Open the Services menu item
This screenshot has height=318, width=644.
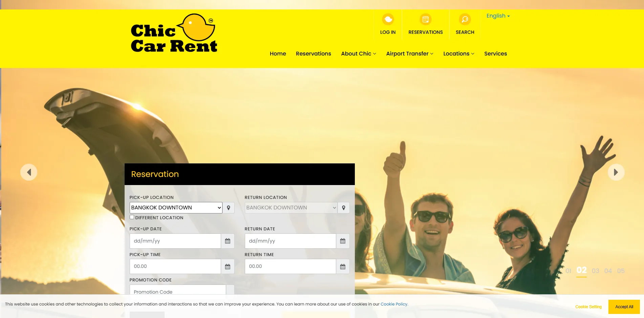[495, 53]
